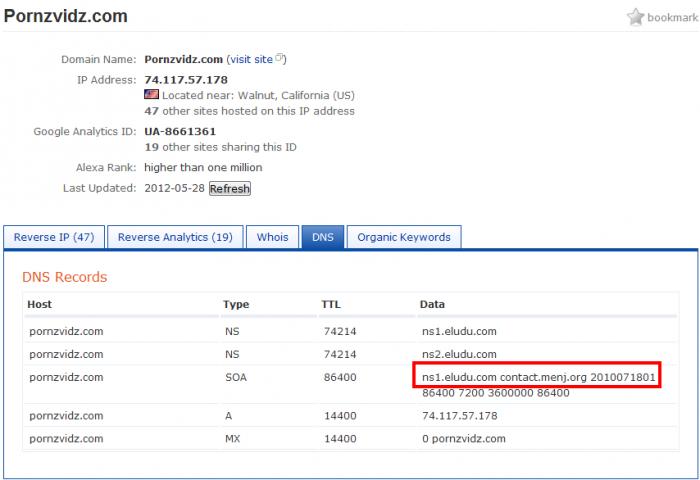
Task: Click MX data '0 pornzvidz.com'
Action: (x=464, y=439)
